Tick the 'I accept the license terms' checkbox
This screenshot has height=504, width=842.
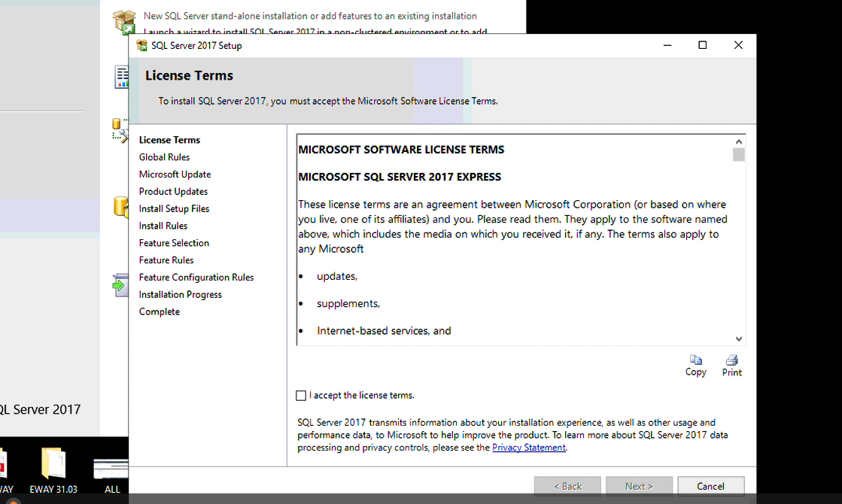click(x=301, y=396)
